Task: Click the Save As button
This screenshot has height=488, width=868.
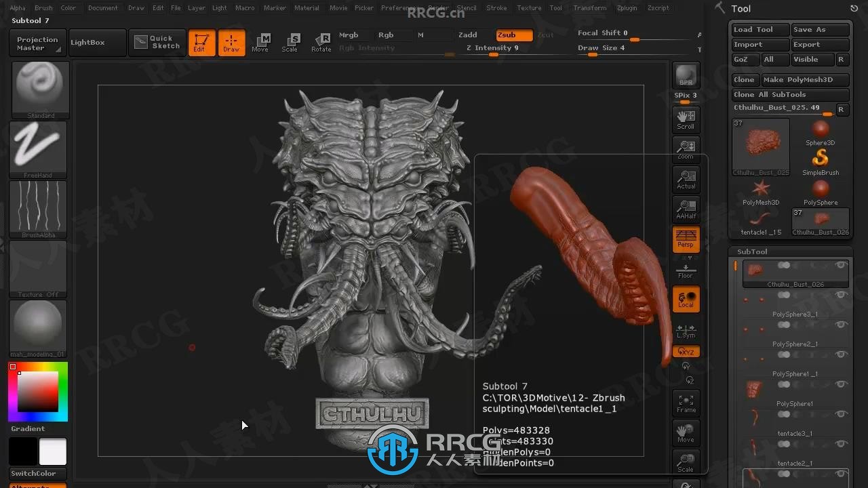Action: tap(820, 30)
